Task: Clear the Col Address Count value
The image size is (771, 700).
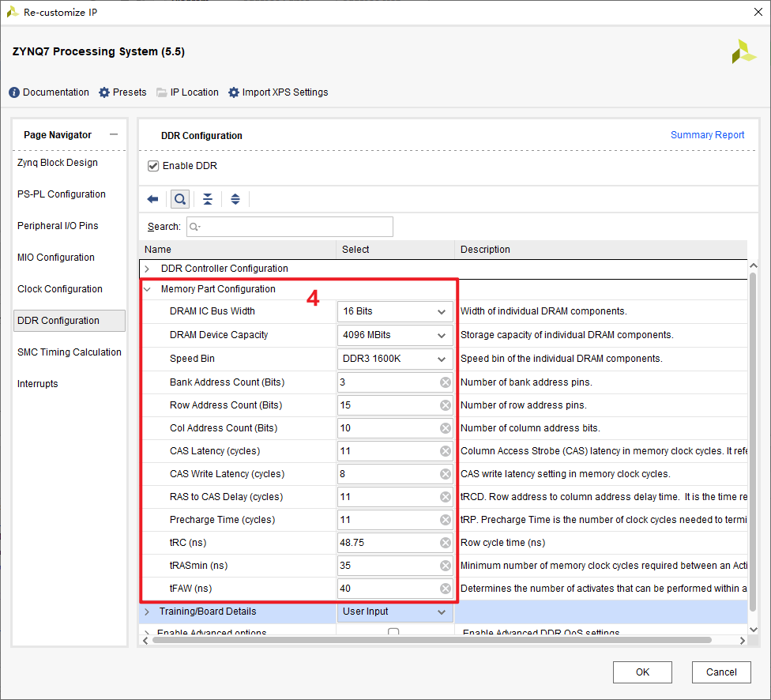Action: point(446,428)
